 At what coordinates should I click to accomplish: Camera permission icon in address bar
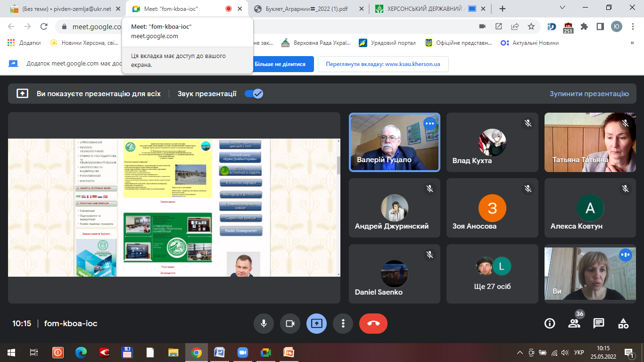point(482,26)
